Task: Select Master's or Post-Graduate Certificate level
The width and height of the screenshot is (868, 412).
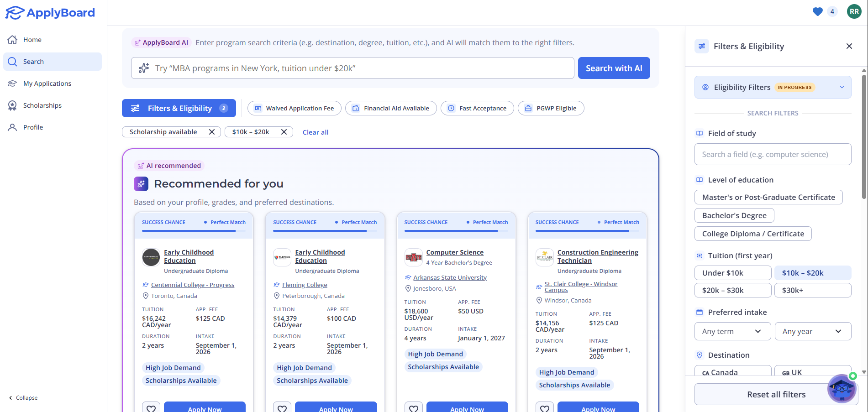Action: click(768, 197)
